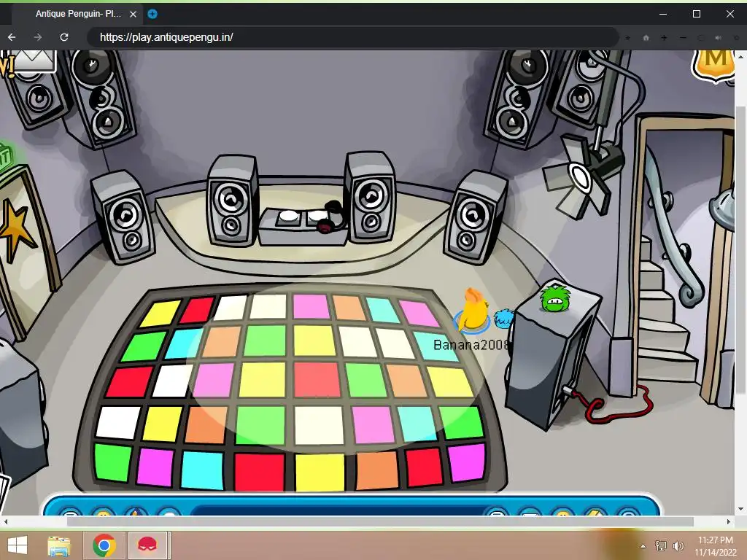Screen dimensions: 747x560
Task: Close the browser window
Action: pyautogui.click(x=729, y=14)
